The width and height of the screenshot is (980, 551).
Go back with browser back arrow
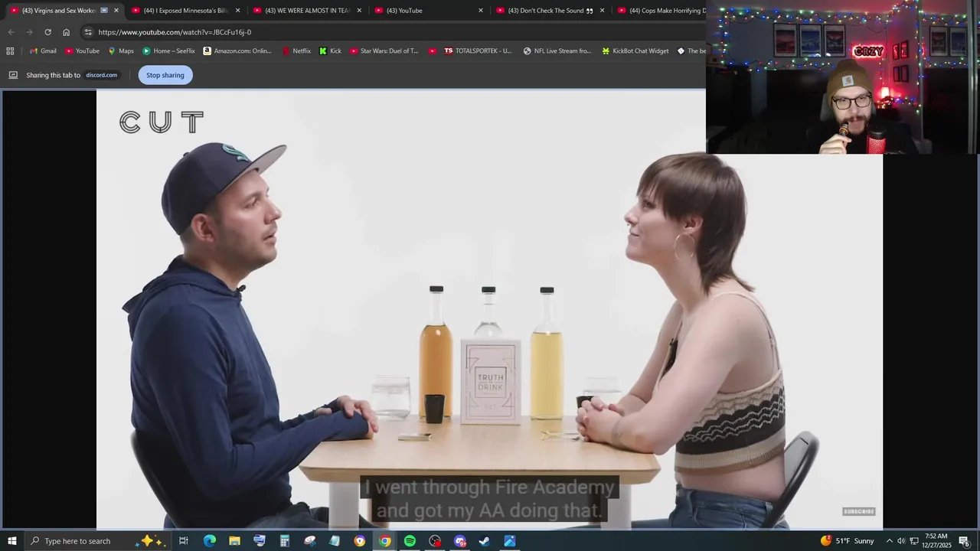pyautogui.click(x=11, y=32)
